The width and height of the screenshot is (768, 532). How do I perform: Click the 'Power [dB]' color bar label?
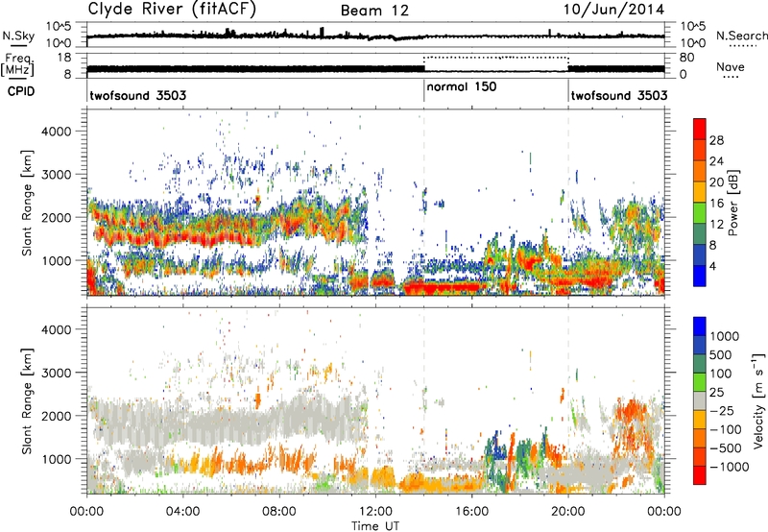tap(733, 203)
